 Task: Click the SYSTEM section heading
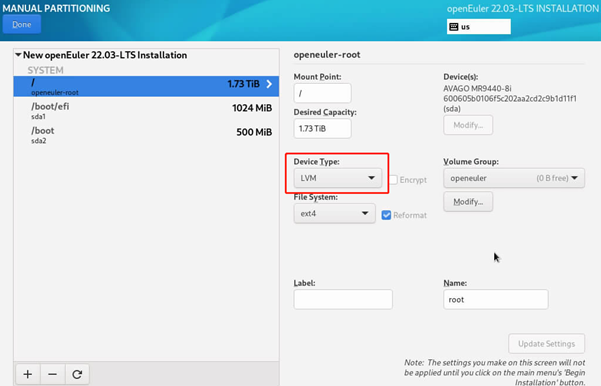point(45,70)
